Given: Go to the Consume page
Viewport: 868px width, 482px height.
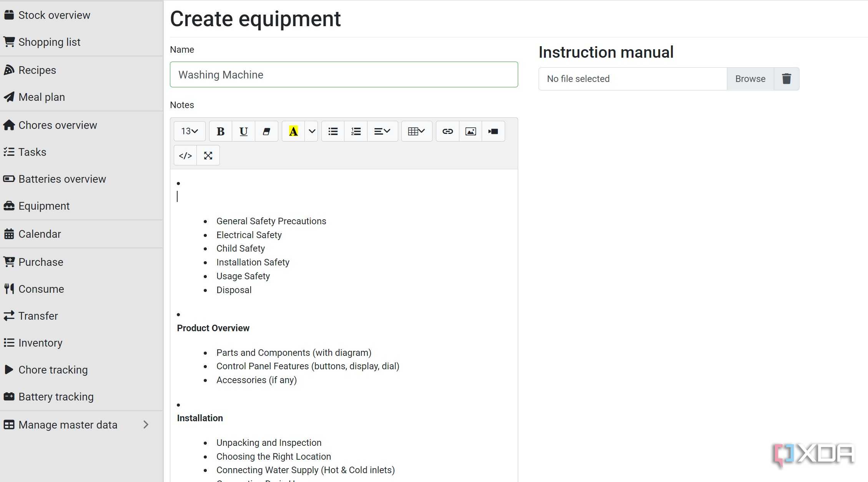Looking at the screenshot, I should [81, 289].
